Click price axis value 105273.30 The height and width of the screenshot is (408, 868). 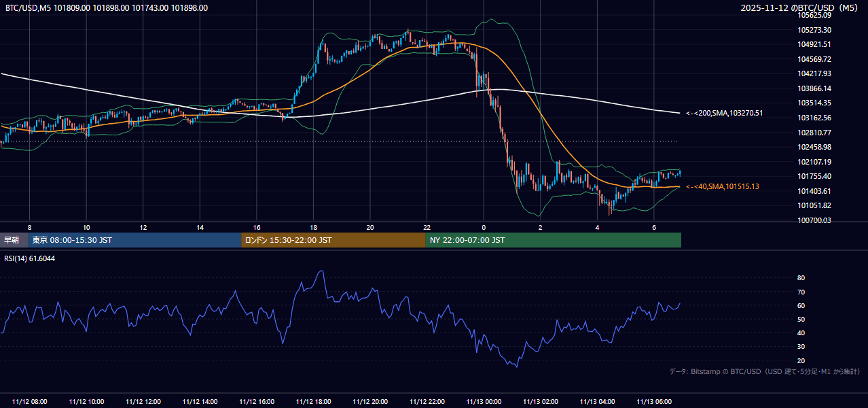click(815, 30)
